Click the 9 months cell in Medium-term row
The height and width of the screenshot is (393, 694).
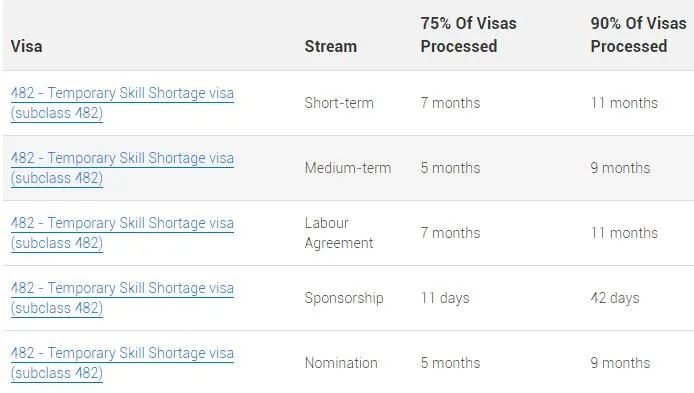pyautogui.click(x=621, y=168)
